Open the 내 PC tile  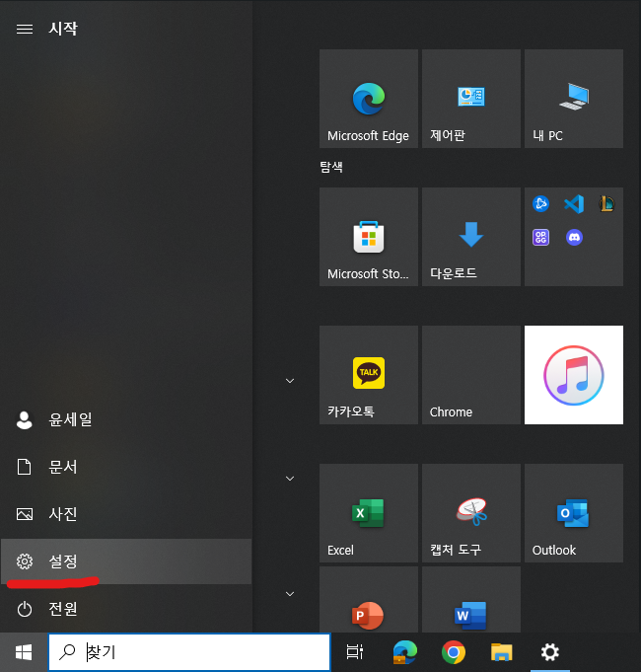click(574, 99)
